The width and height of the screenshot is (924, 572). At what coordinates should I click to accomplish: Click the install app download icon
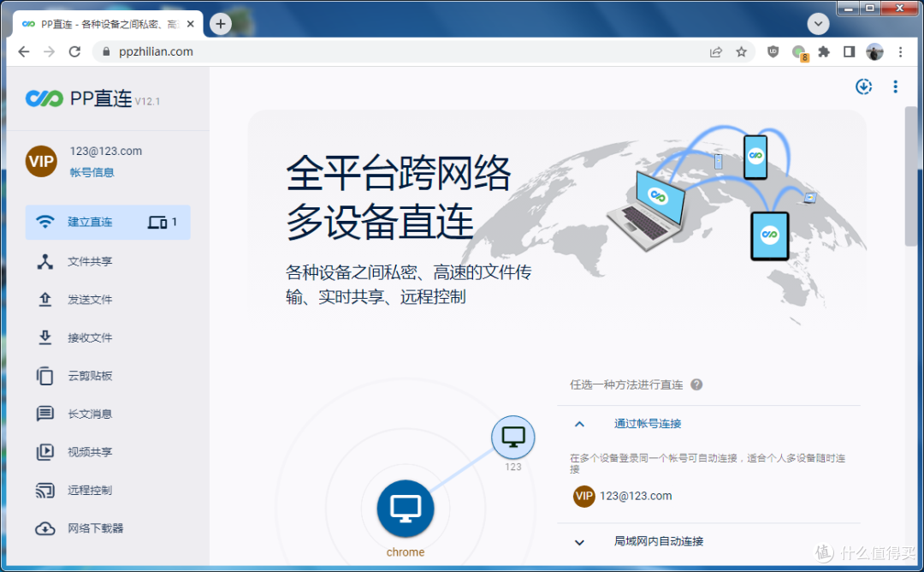point(863,86)
